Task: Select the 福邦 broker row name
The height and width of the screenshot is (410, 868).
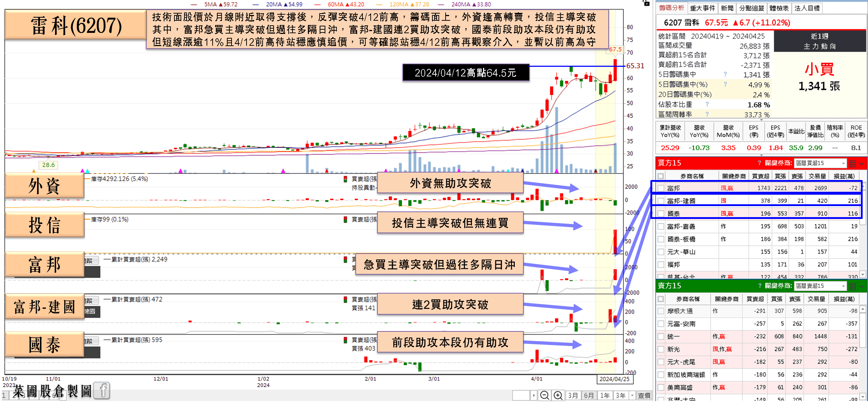Action: click(x=674, y=265)
